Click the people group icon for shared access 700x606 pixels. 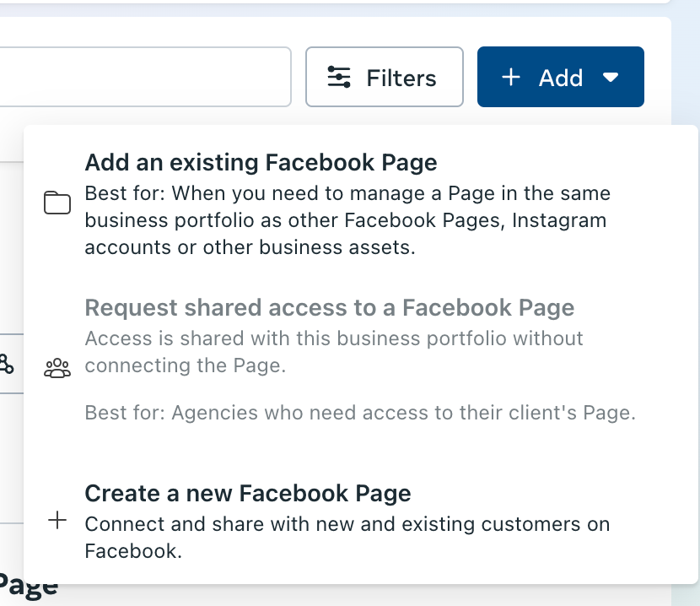coord(57,368)
